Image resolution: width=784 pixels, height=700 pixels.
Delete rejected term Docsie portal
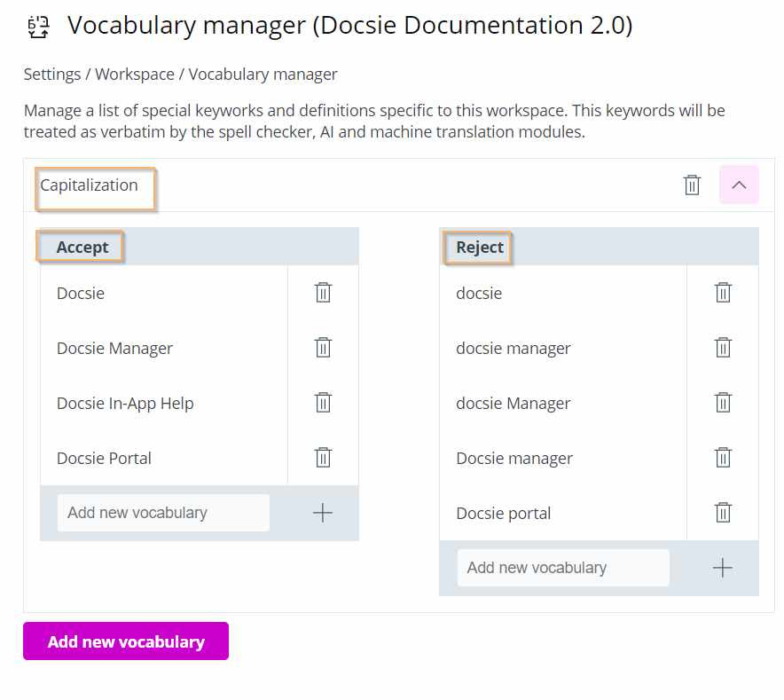click(723, 513)
